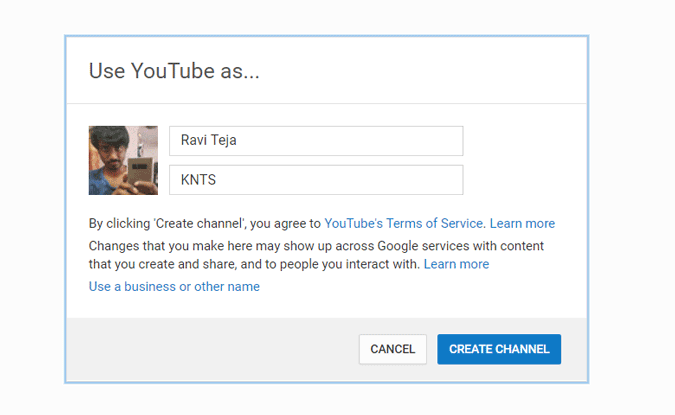Open Learn more link after Terms of Service
Screen dimensions: 675x415
pos(522,223)
